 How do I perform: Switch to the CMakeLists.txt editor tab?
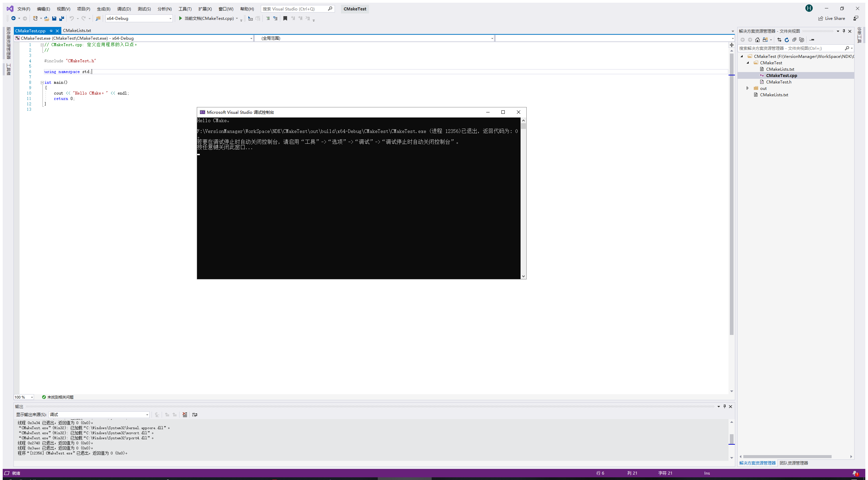77,31
